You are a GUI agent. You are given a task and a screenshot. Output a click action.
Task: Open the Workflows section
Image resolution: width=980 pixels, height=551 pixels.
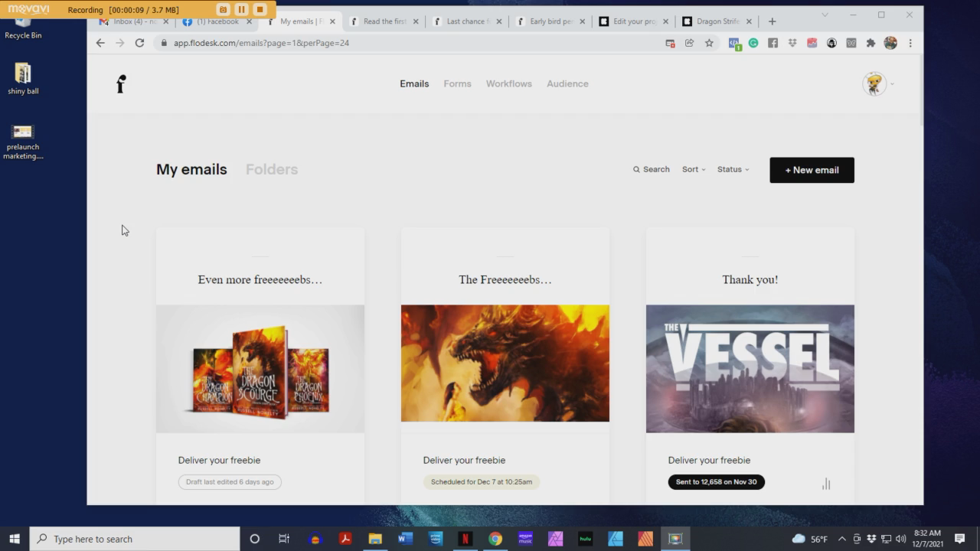[508, 84]
